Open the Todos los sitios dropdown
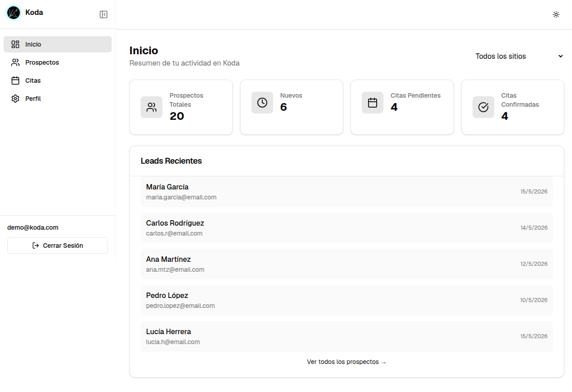Viewport: 572px width, 392px height. [519, 57]
